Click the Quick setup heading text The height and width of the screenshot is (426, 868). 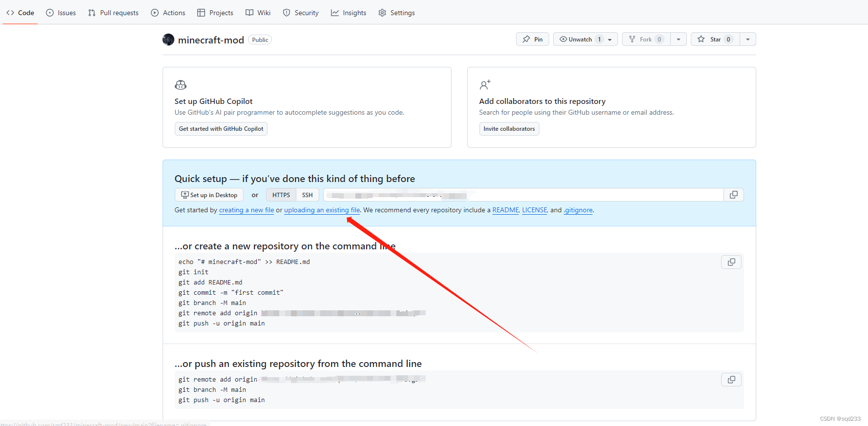coord(295,179)
